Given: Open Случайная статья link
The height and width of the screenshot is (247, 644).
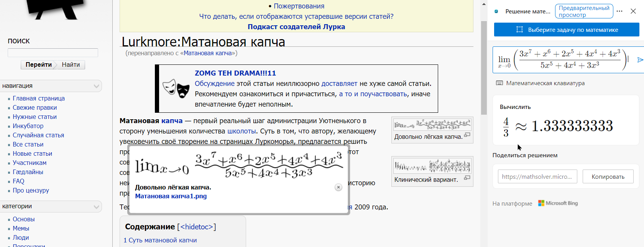Looking at the screenshot, I should (38, 135).
